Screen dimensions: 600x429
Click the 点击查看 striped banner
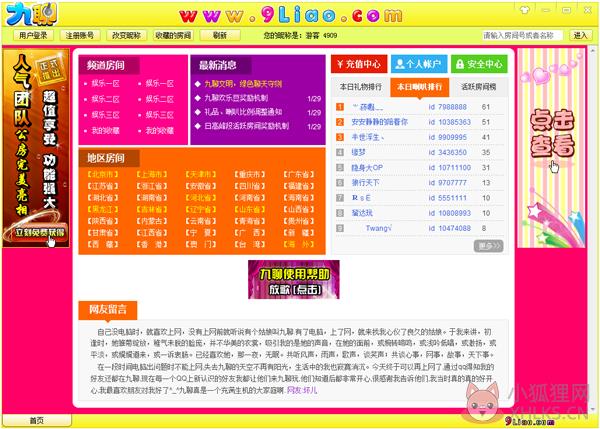coord(551,148)
